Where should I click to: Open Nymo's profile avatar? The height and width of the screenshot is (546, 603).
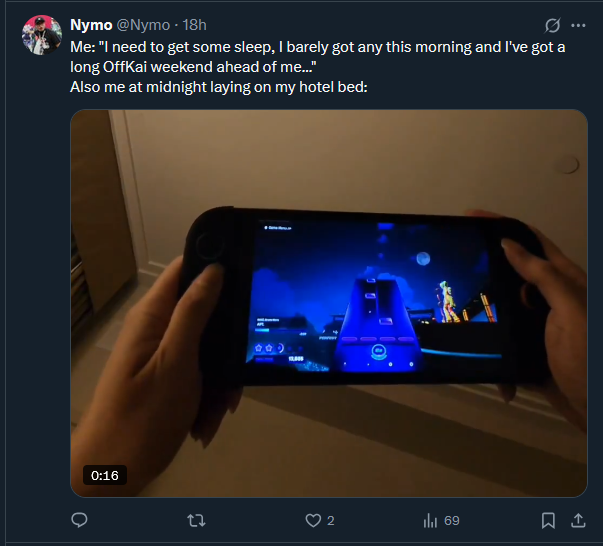(x=42, y=35)
